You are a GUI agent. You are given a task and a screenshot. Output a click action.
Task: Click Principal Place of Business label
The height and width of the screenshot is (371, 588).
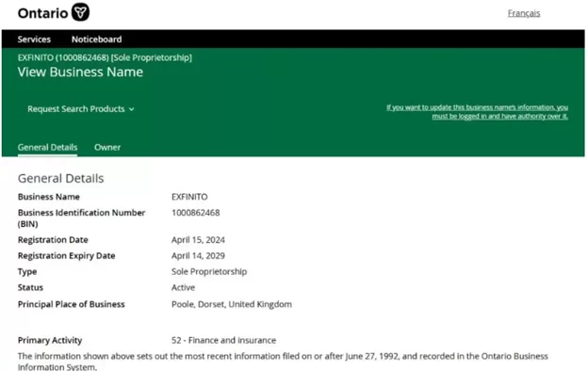71,304
